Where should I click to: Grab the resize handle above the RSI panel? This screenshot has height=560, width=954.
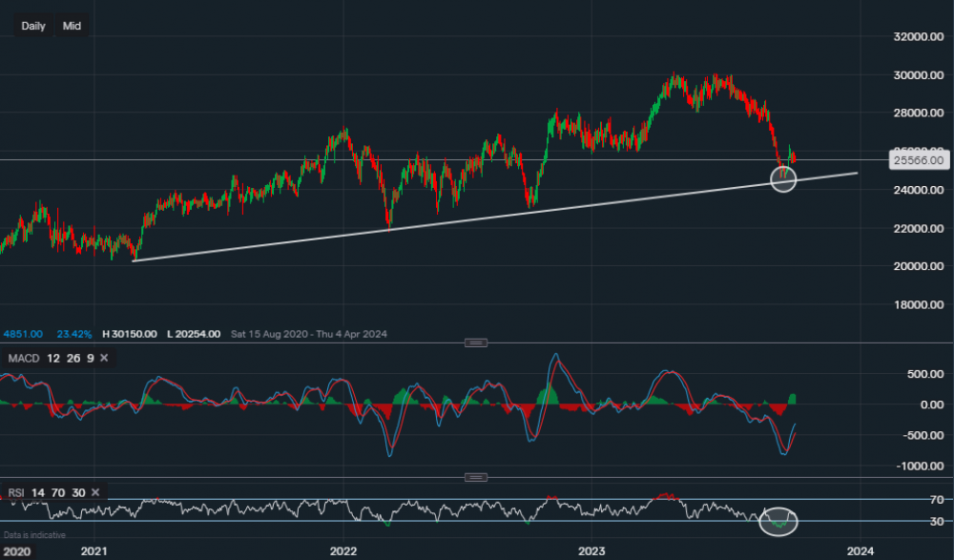pos(476,477)
